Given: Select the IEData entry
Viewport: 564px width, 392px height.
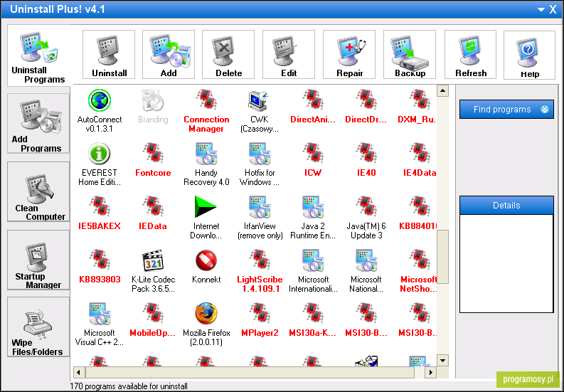Looking at the screenshot, I should (153, 214).
